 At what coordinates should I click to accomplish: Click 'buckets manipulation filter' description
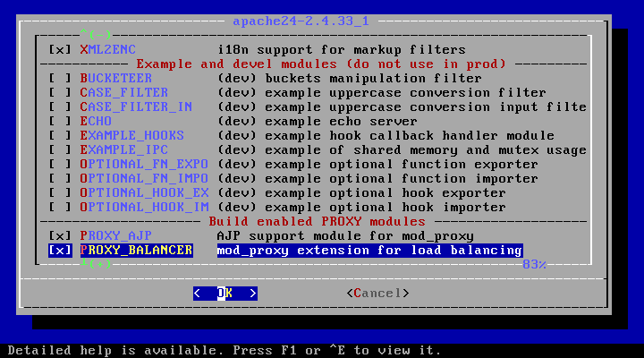point(373,78)
